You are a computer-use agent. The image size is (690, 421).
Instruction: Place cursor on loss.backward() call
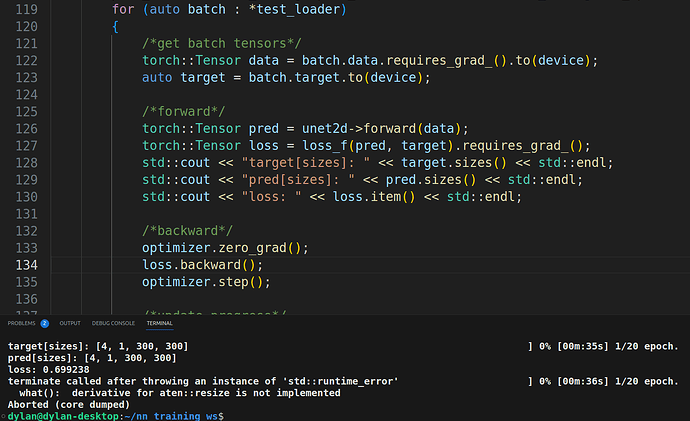[200, 265]
